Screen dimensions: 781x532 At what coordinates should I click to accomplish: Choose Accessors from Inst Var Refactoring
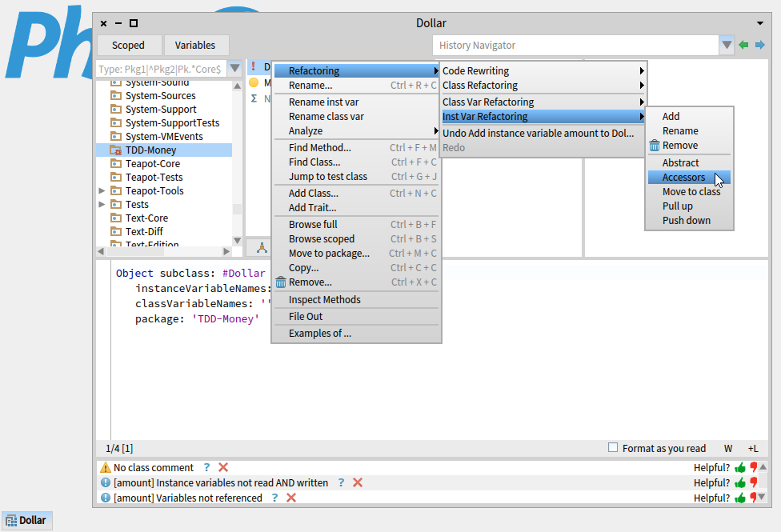[x=689, y=178]
